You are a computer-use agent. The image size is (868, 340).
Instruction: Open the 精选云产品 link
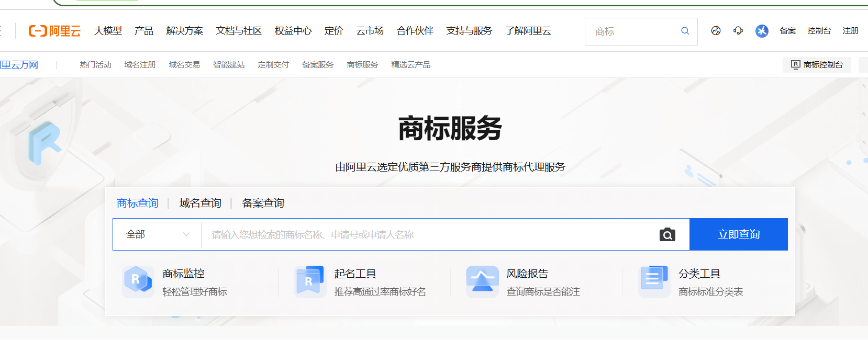click(410, 65)
